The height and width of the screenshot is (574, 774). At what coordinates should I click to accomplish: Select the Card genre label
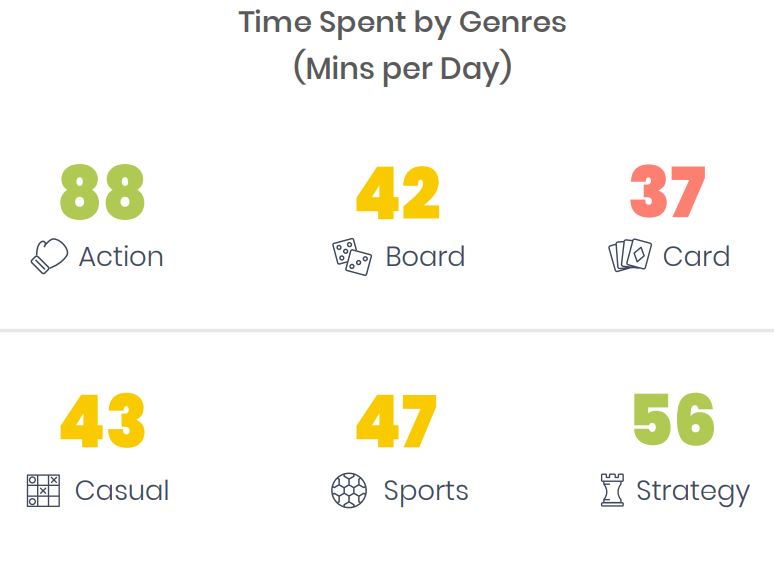click(x=697, y=257)
